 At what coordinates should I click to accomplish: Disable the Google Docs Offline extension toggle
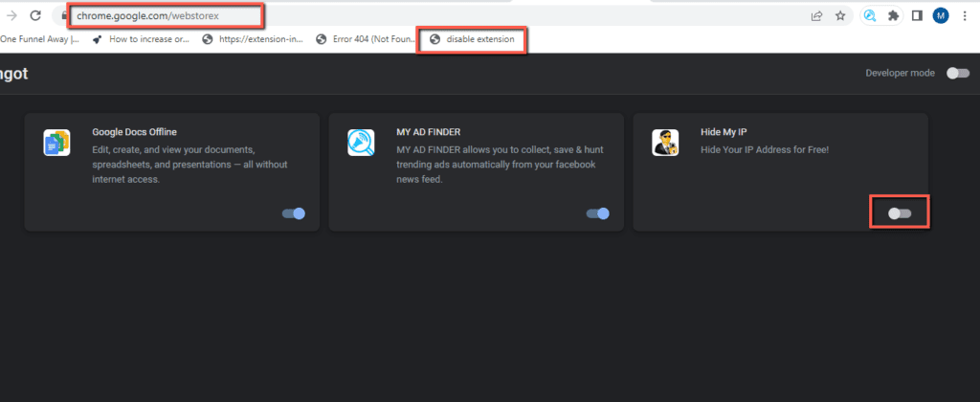[294, 213]
